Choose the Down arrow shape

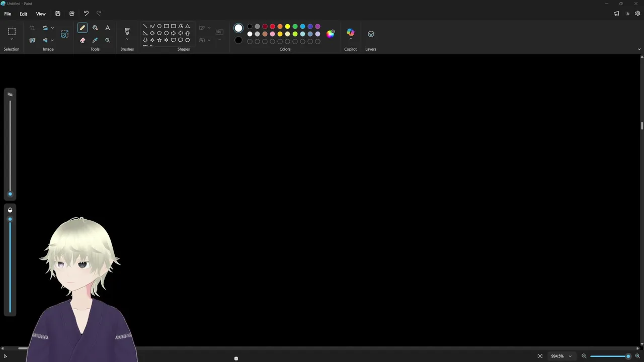(x=145, y=40)
